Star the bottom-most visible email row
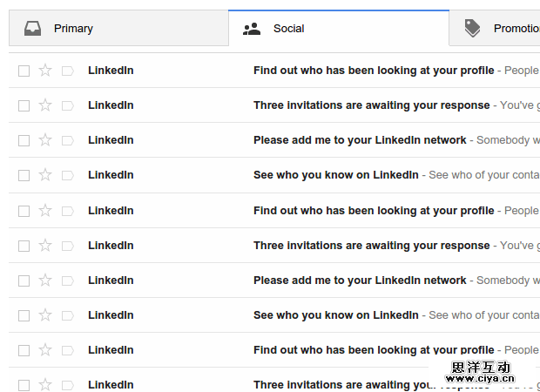This screenshot has width=540, height=392. click(x=45, y=385)
